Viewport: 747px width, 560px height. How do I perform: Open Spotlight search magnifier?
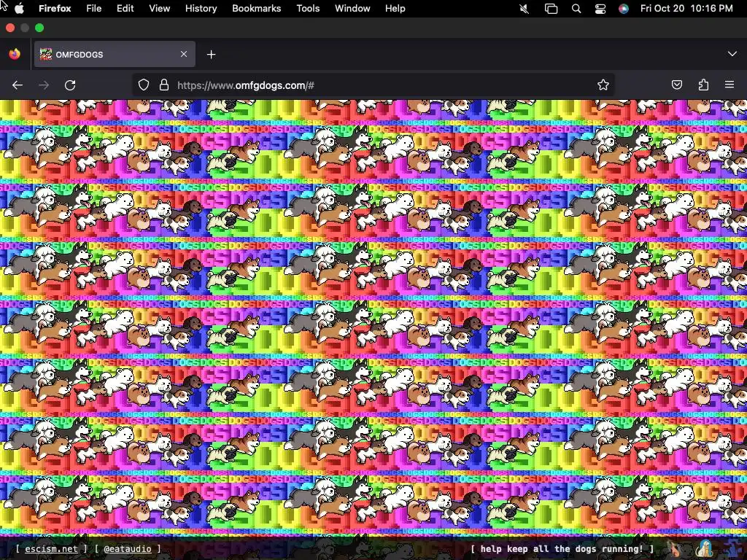[x=576, y=9]
